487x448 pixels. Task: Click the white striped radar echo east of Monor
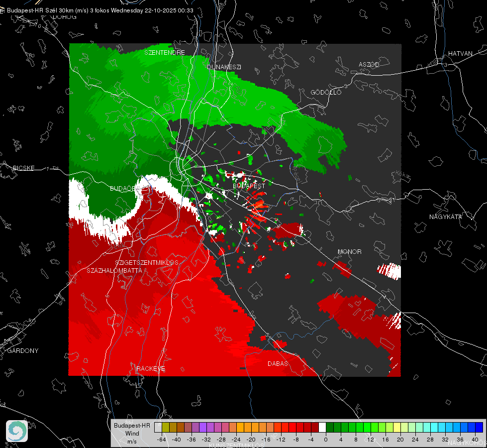[390, 271]
